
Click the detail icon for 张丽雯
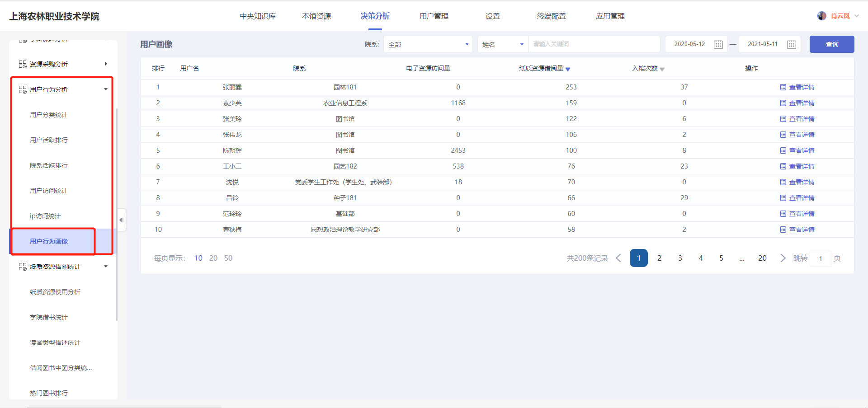783,87
